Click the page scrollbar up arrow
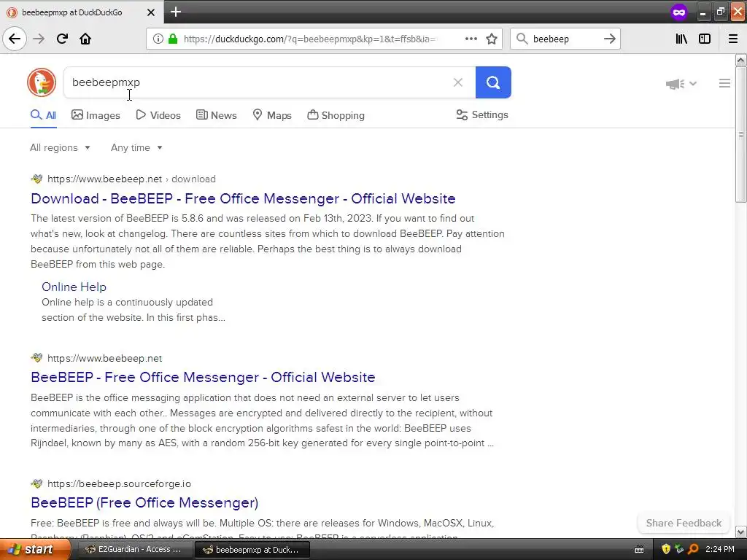The image size is (747, 560). tap(740, 60)
